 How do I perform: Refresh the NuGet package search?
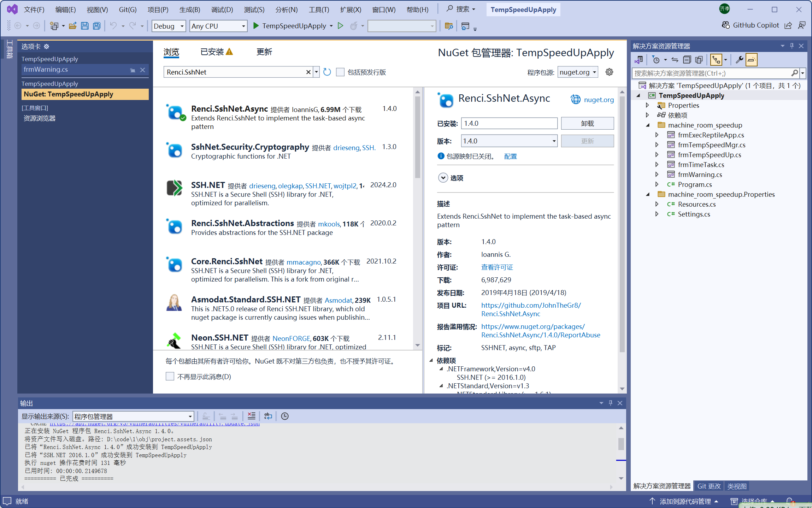pos(327,72)
